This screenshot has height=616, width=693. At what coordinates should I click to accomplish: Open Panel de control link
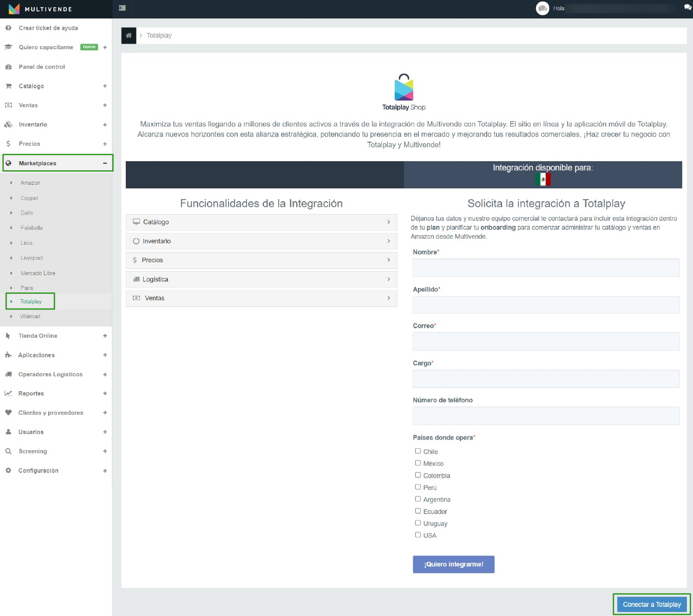(42, 67)
